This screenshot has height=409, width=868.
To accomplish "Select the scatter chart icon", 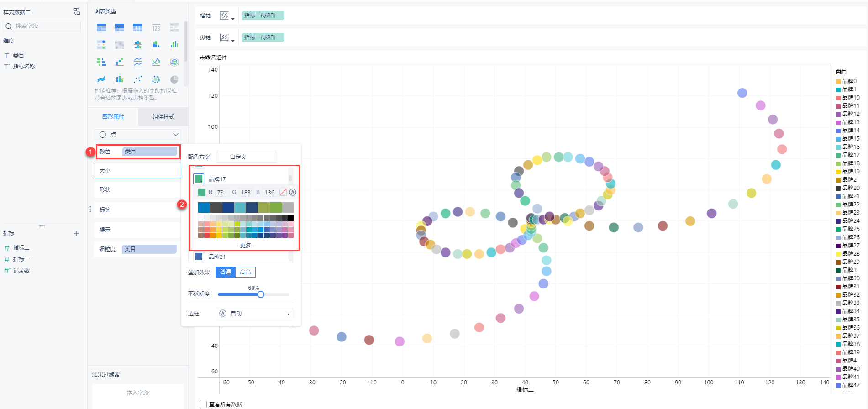I will pos(138,79).
